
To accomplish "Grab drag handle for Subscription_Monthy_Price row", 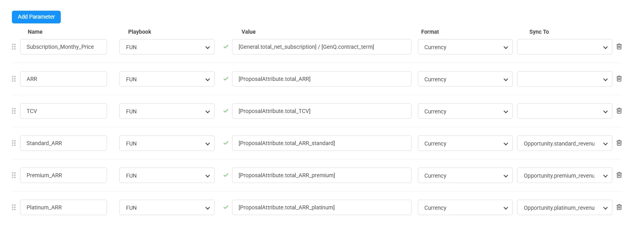I will point(14,47).
